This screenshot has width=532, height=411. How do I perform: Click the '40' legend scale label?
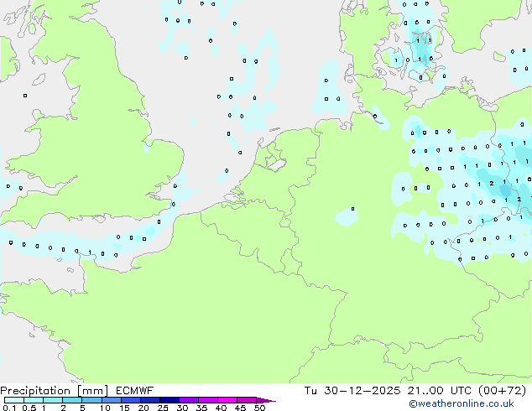pos(221,408)
